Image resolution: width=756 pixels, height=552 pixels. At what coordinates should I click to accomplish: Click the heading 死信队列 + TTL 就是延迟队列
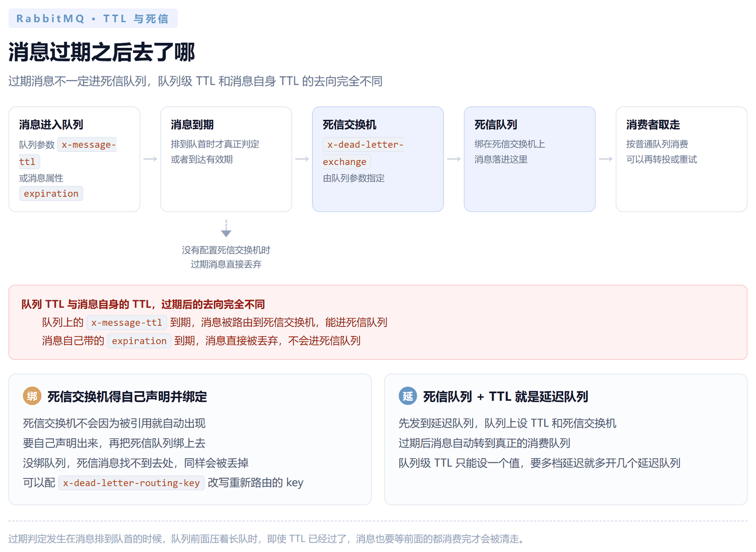[x=506, y=396]
